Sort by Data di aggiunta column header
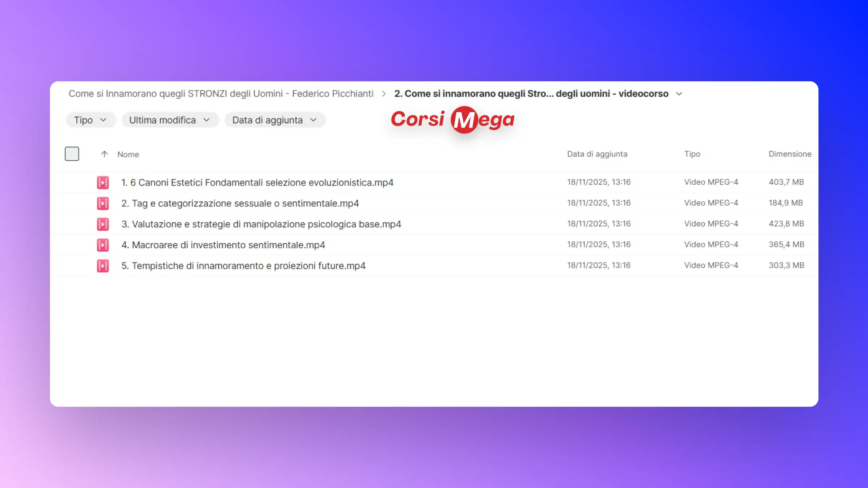This screenshot has height=488, width=868. [597, 154]
